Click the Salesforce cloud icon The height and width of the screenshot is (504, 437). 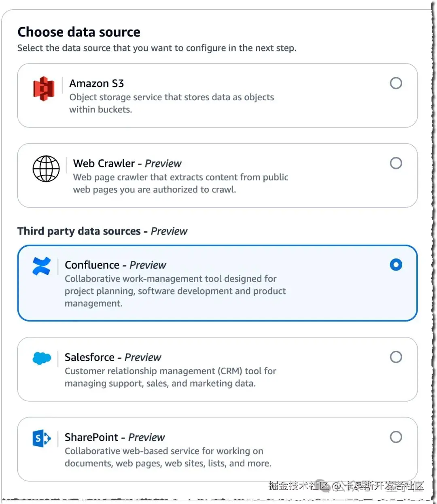[42, 358]
